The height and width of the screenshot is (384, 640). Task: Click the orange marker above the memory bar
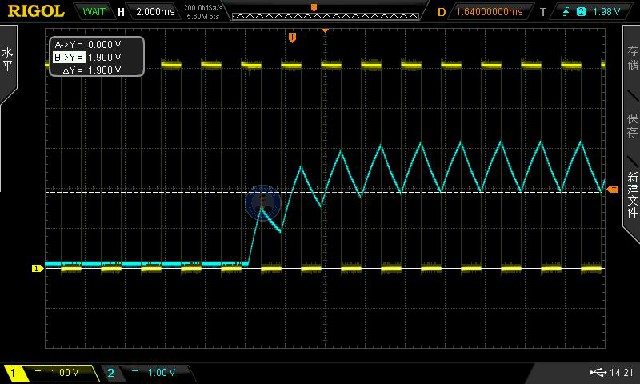tap(314, 7)
